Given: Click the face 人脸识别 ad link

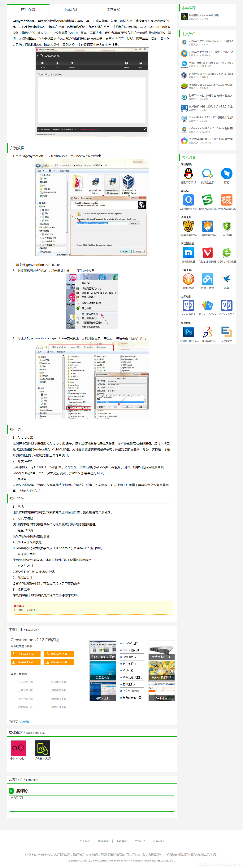Looking at the screenshot, I should 131,650.
